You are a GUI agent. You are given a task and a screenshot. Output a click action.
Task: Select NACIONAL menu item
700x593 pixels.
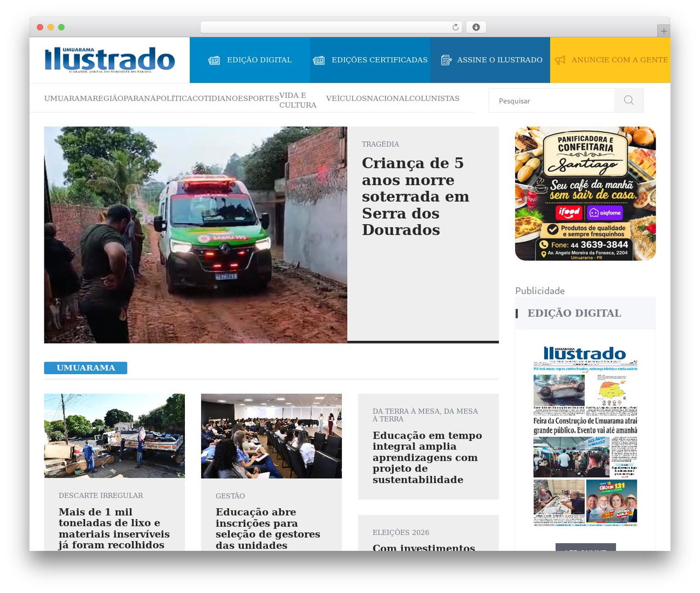tap(388, 98)
